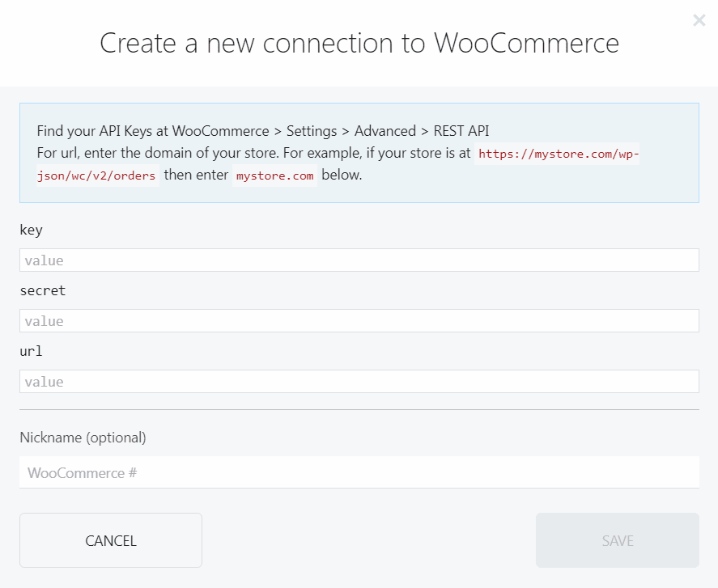Click the key field label
This screenshot has height=588, width=718.
pyautogui.click(x=31, y=230)
